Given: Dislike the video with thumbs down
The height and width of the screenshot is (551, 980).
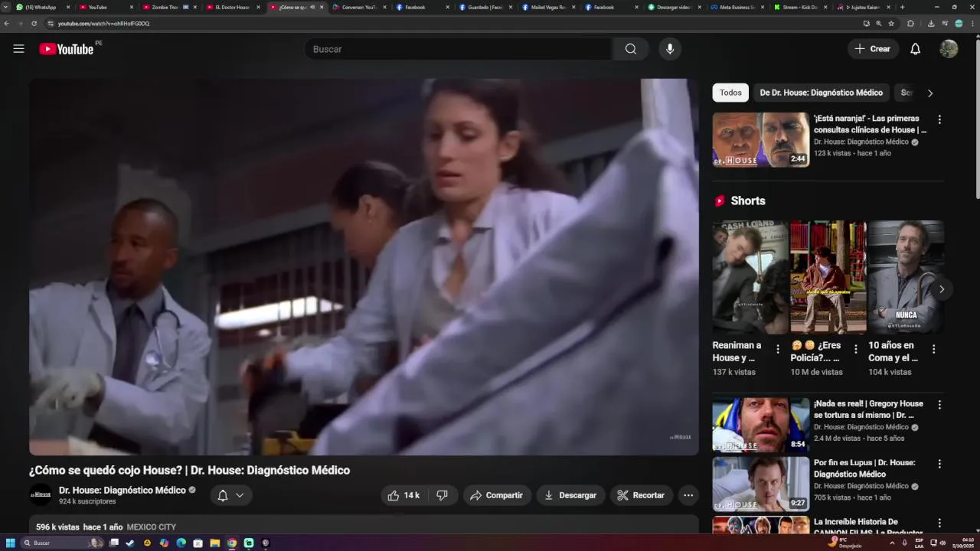Looking at the screenshot, I should (x=442, y=495).
